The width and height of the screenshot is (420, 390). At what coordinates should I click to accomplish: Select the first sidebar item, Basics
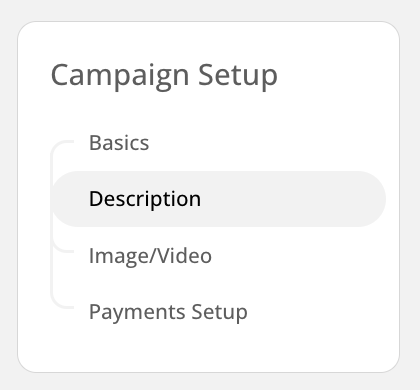point(119,143)
